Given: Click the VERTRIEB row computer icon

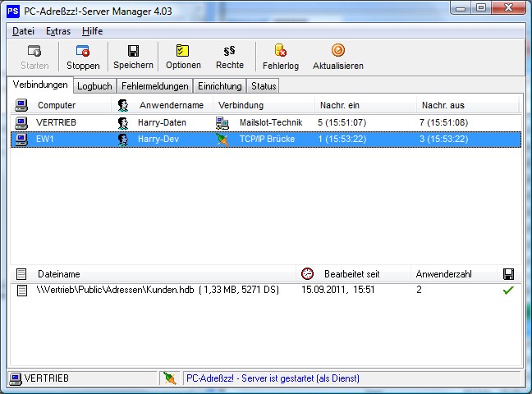Looking at the screenshot, I should click(21, 123).
